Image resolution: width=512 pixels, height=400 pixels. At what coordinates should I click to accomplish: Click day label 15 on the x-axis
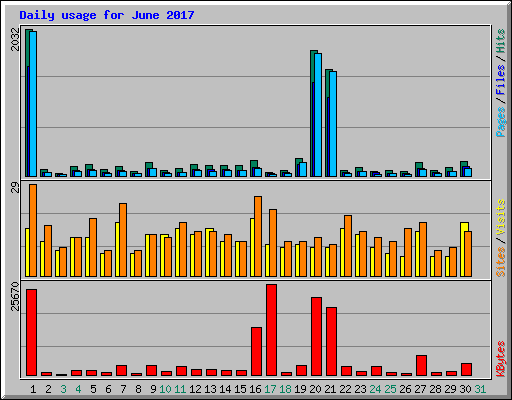tap(240, 389)
